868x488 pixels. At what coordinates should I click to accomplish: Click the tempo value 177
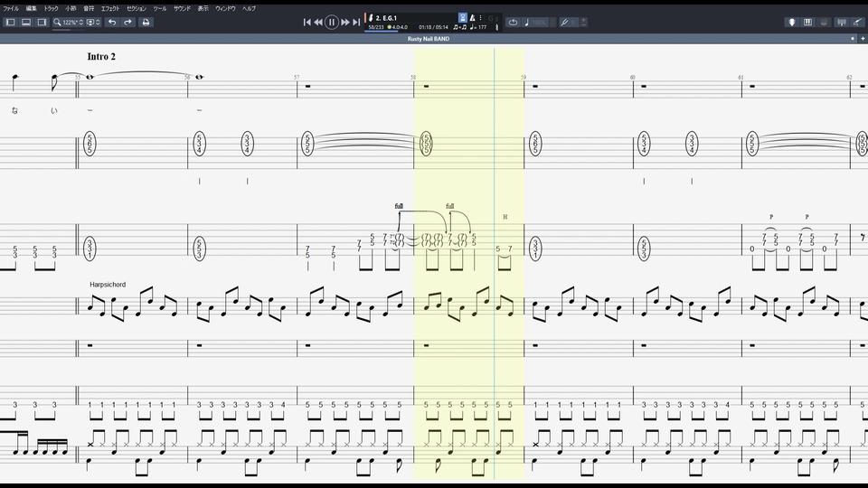click(x=479, y=27)
